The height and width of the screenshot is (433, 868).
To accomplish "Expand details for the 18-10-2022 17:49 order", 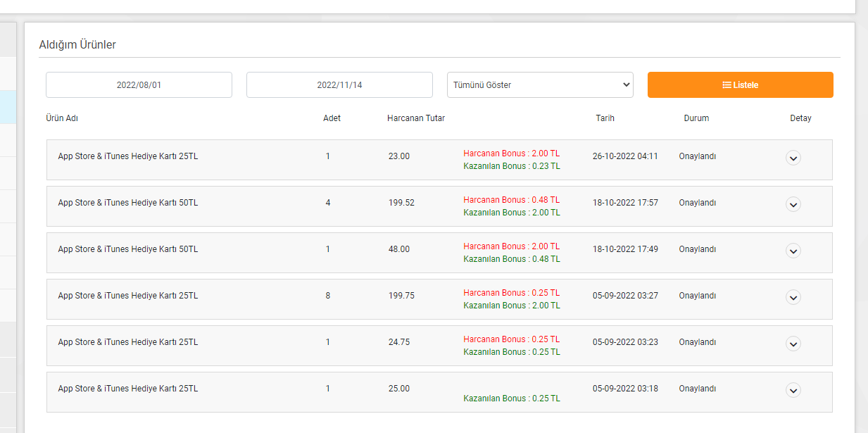I will (793, 251).
